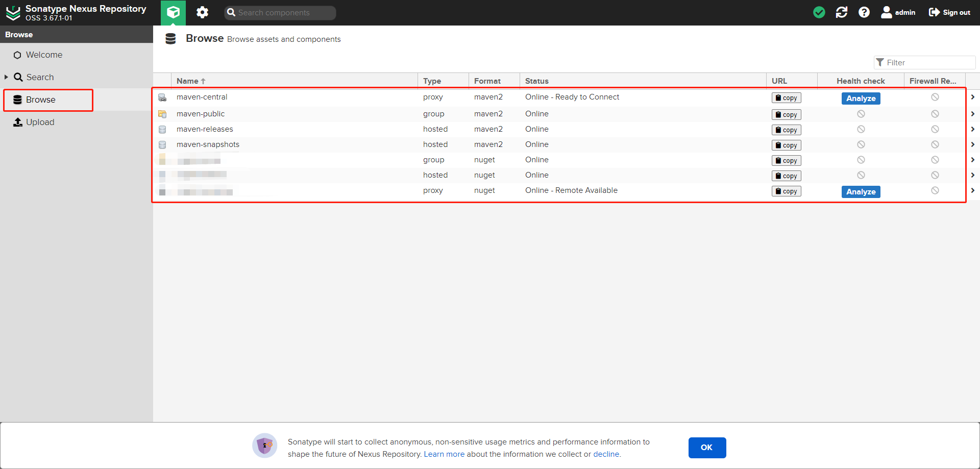Click the Learn more link

(444, 454)
